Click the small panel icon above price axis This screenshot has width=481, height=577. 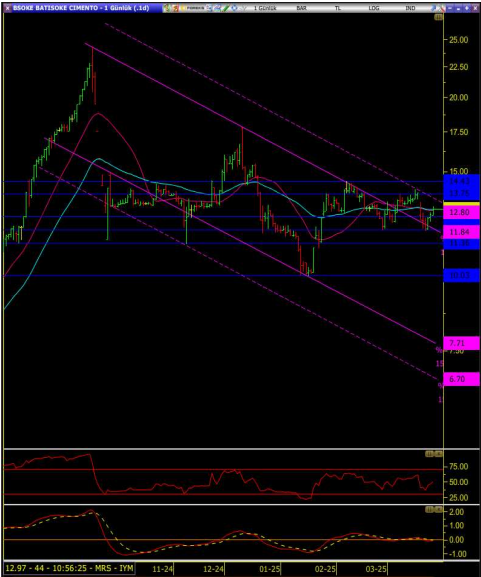pos(438,17)
